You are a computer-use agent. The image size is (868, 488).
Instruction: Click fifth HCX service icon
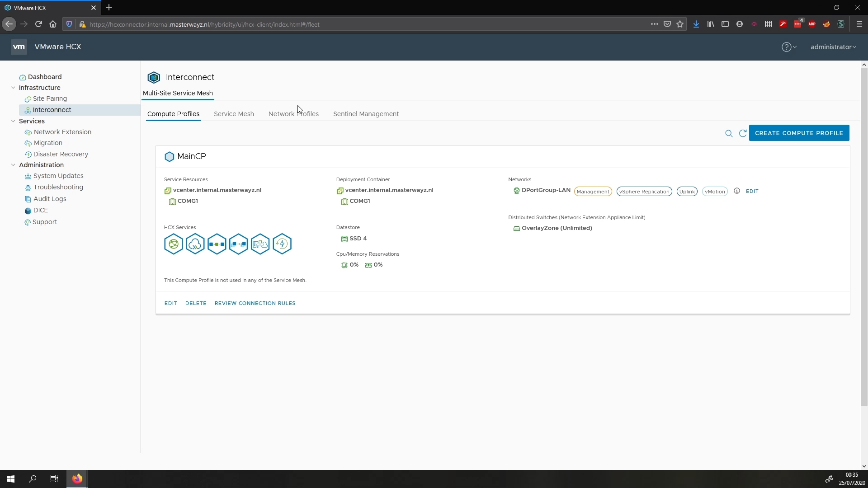coord(260,244)
